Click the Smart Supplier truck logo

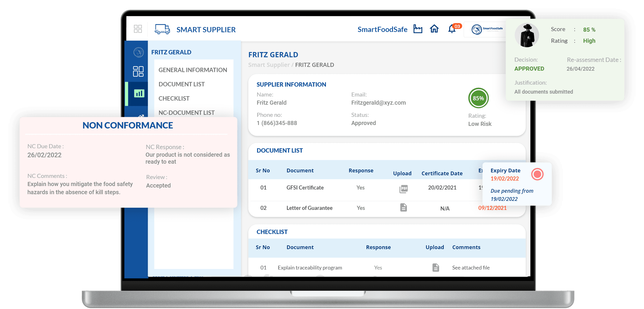[162, 29]
